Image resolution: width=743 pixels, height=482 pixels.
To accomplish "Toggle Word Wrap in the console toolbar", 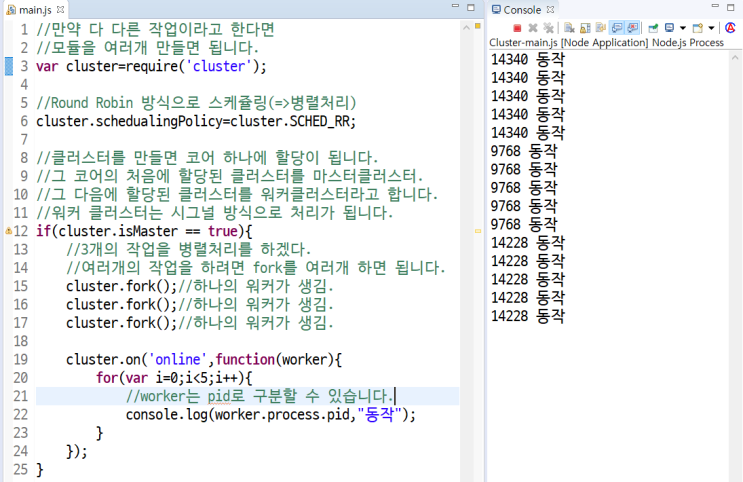I will click(x=601, y=28).
